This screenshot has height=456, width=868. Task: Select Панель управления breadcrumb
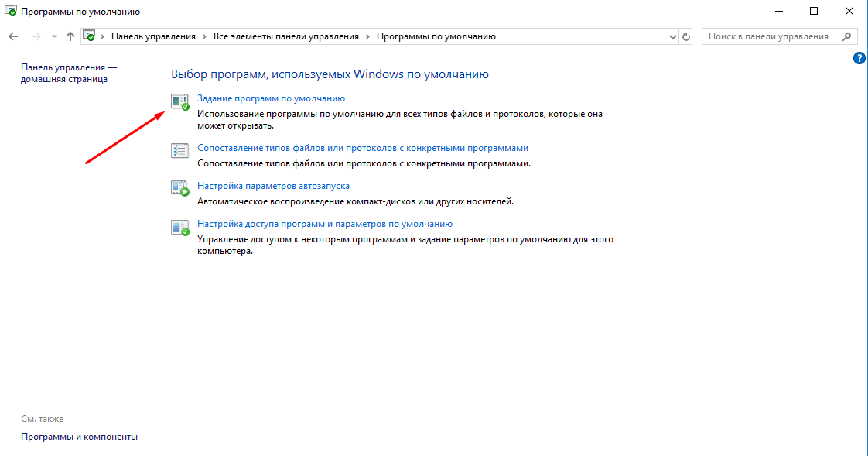point(153,36)
